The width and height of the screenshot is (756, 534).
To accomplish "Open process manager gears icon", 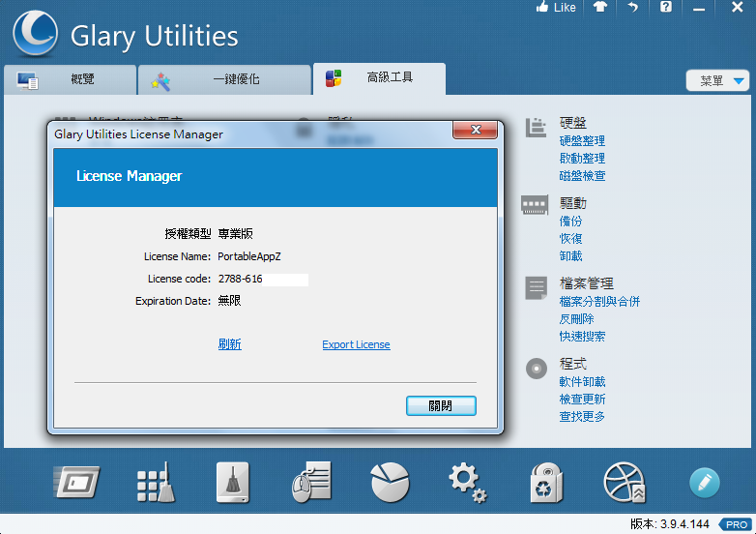I will click(x=468, y=483).
